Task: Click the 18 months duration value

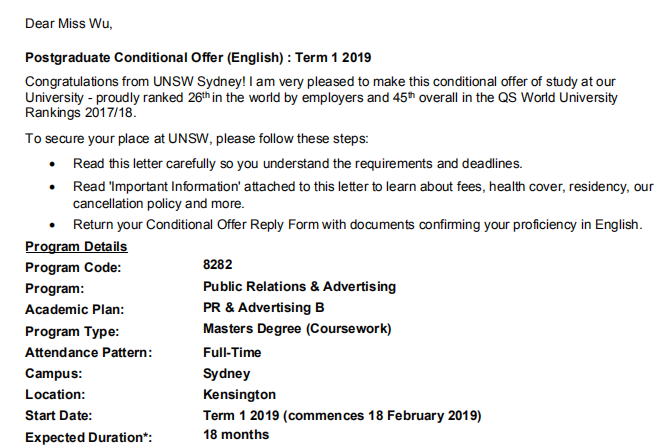Action: pos(236,435)
